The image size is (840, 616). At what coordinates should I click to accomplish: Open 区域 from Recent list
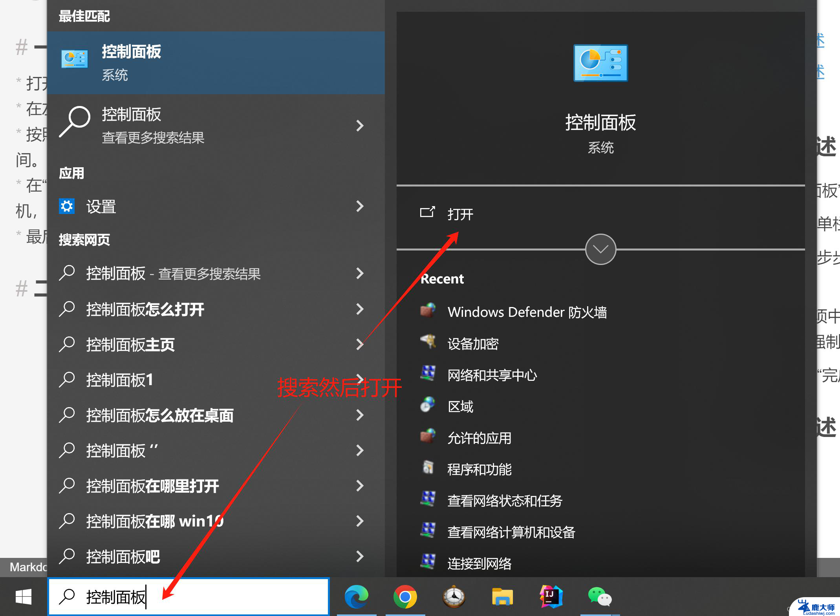(460, 406)
